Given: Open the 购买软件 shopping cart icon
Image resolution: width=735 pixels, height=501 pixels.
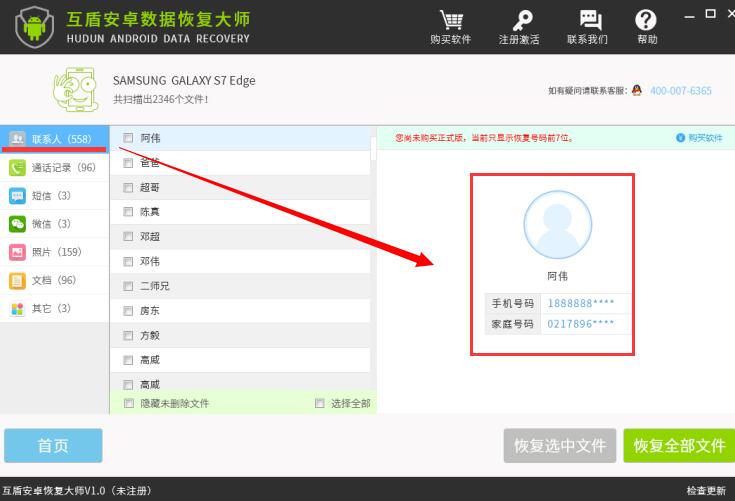Looking at the screenshot, I should pyautogui.click(x=451, y=20).
